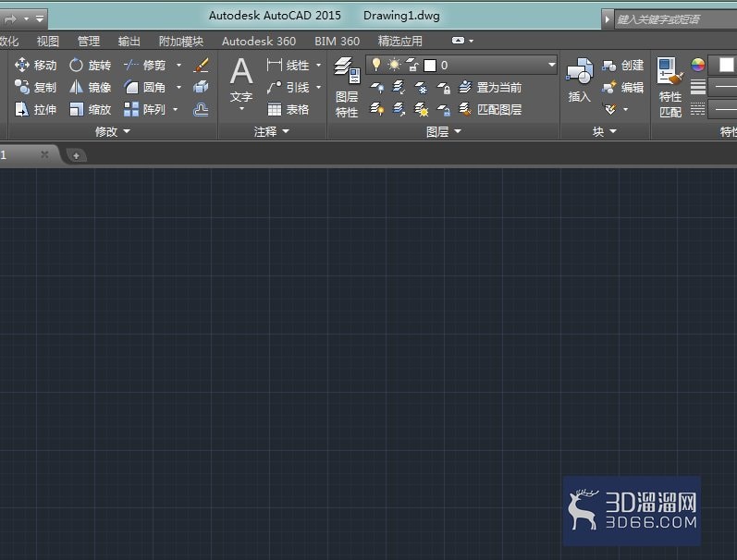Expand the 注释 (Annotation) panel
This screenshot has width=737, height=560.
click(x=271, y=131)
